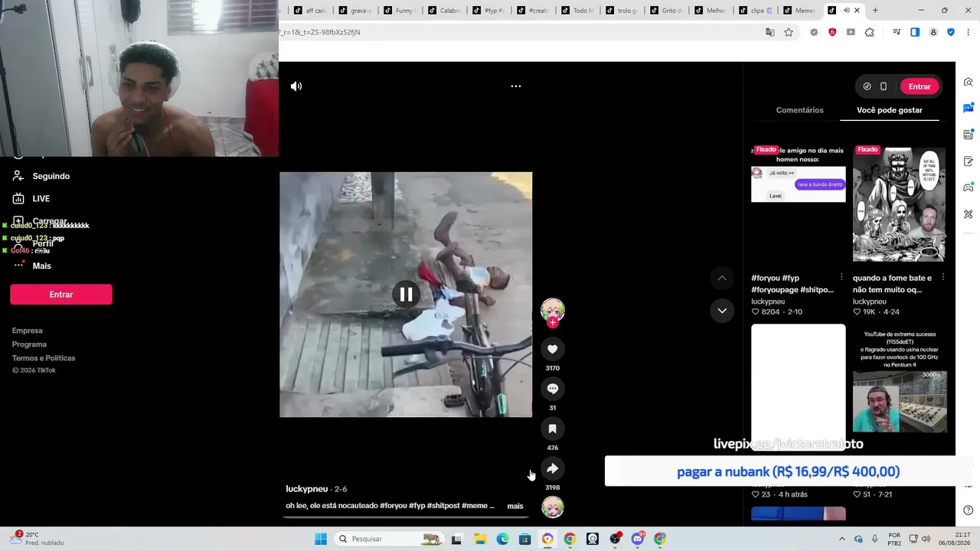Open the Windows Start menu

321,539
